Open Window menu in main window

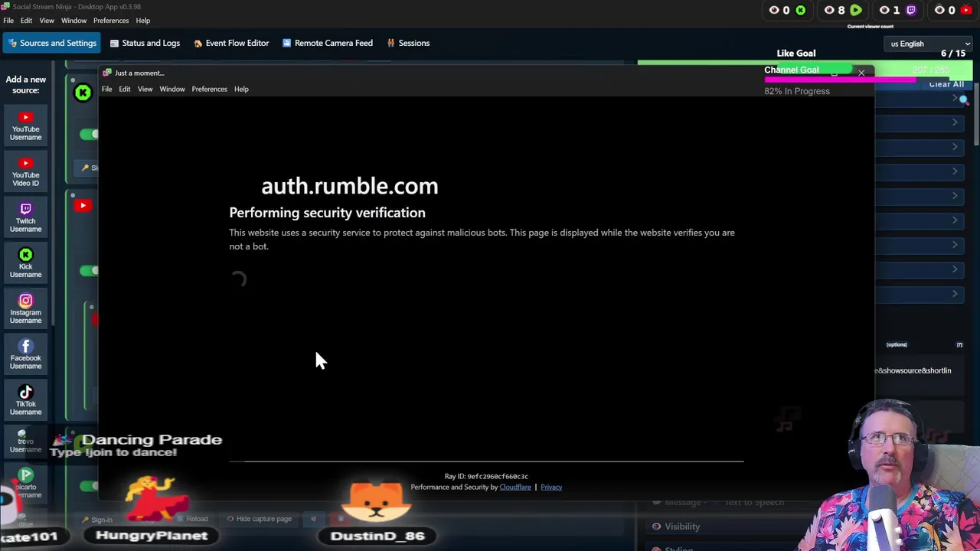coord(73,21)
